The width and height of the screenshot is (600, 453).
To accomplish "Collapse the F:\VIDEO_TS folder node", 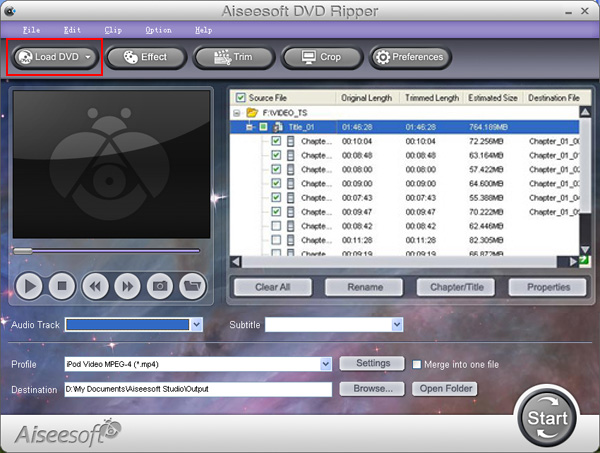I will tap(237, 113).
